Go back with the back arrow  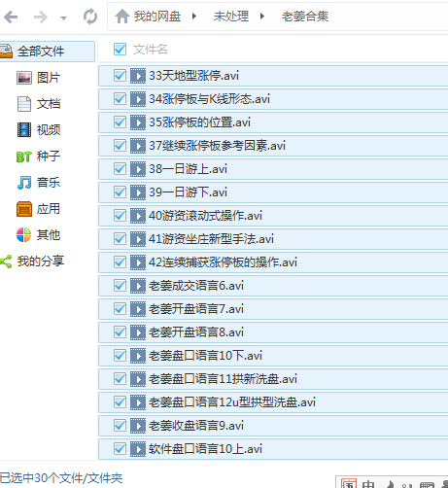point(11,17)
